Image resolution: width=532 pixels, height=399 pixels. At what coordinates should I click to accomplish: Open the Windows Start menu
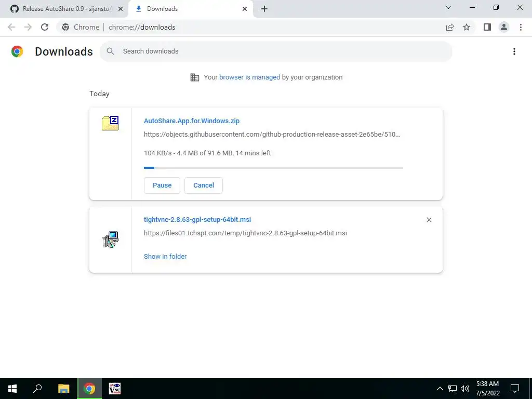12,389
